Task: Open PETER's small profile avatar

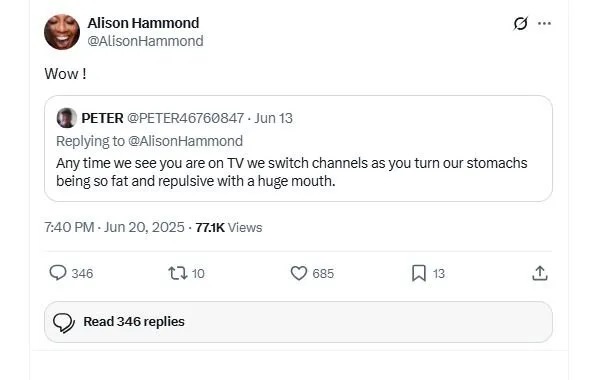Action: tap(66, 118)
